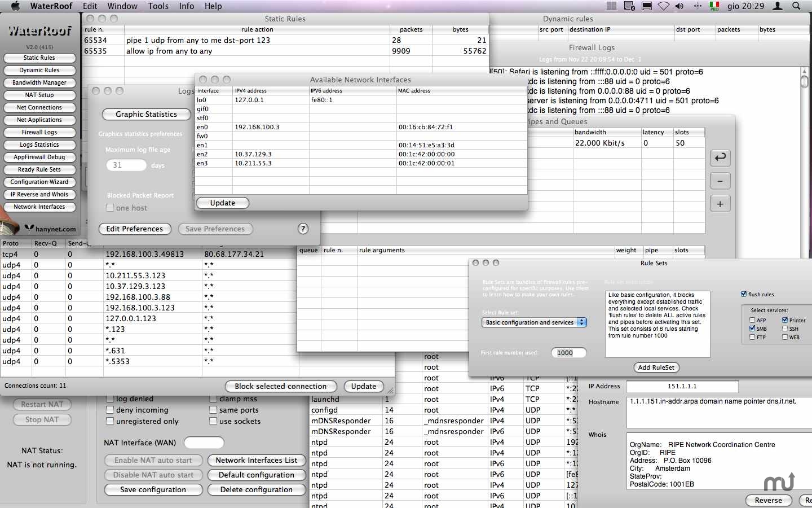The height and width of the screenshot is (508, 812).
Task: Click the AirPort Wi-Fi status icon
Action: coord(664,6)
